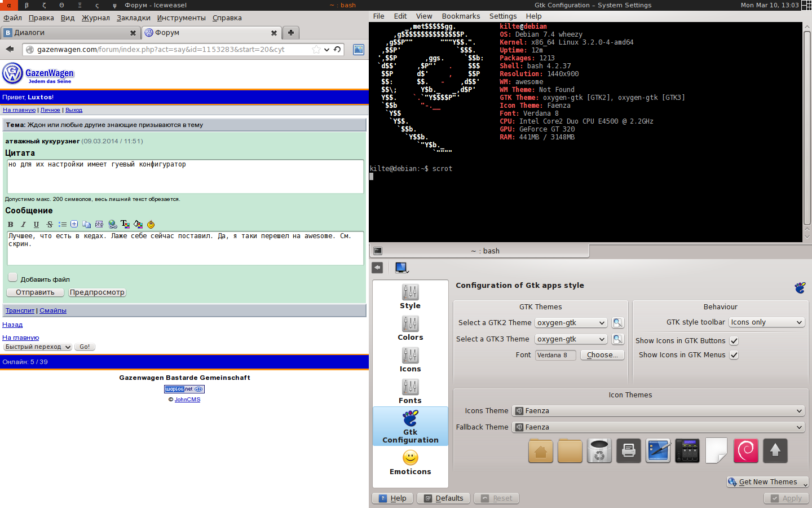The image size is (812, 508).
Task: Open the Colors settings section
Action: click(x=410, y=329)
